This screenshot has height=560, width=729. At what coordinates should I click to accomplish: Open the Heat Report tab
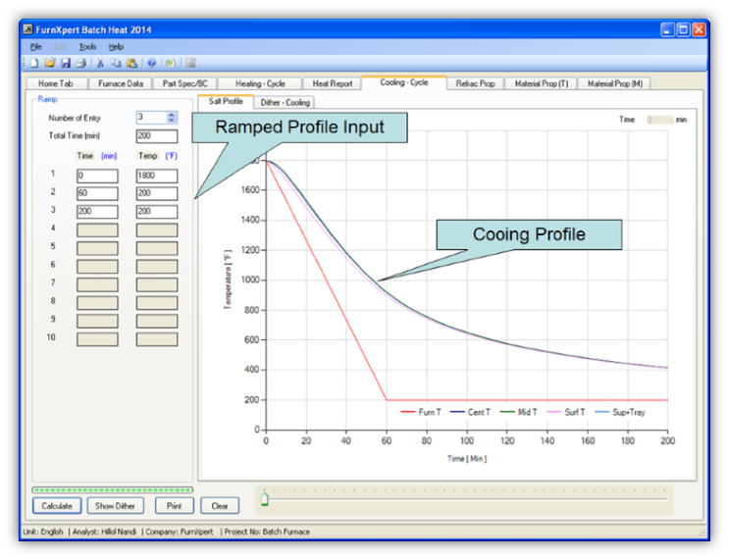(x=332, y=83)
